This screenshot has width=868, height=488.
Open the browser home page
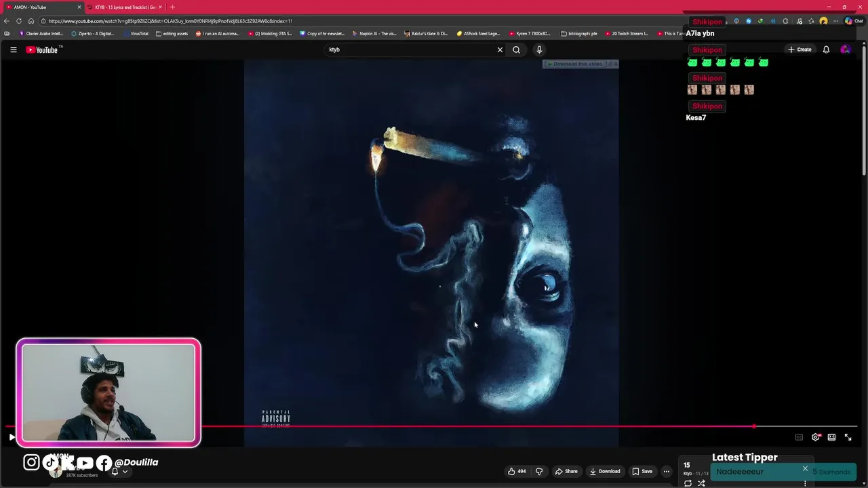31,21
